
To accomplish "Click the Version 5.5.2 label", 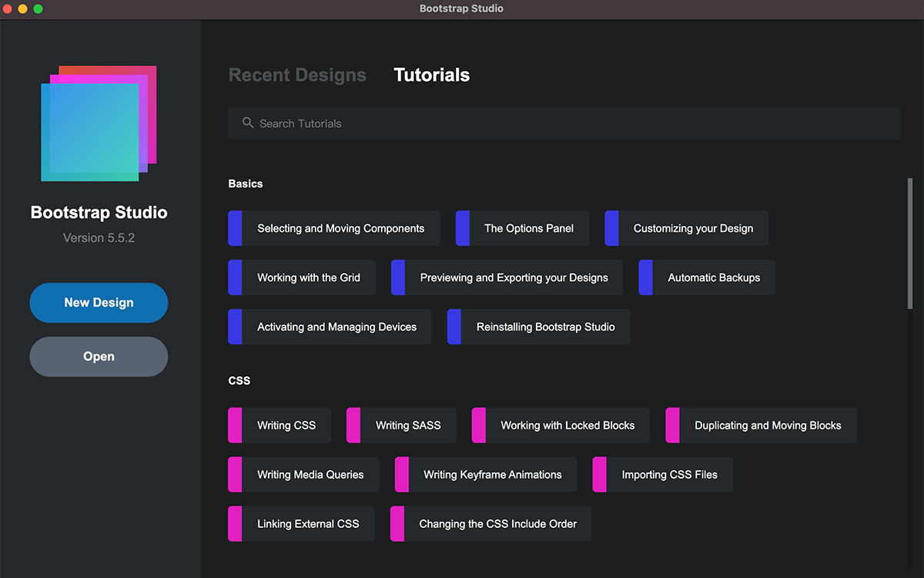I will click(99, 237).
